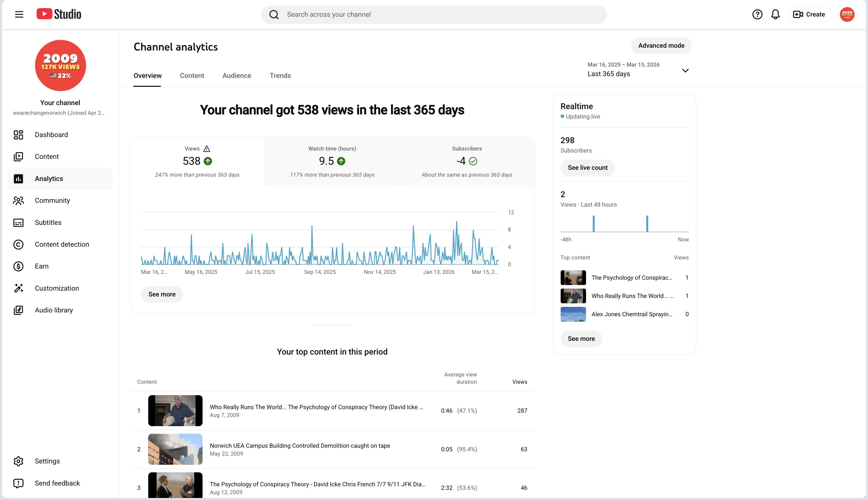Open the hamburger menu
The image size is (868, 500).
(x=19, y=14)
